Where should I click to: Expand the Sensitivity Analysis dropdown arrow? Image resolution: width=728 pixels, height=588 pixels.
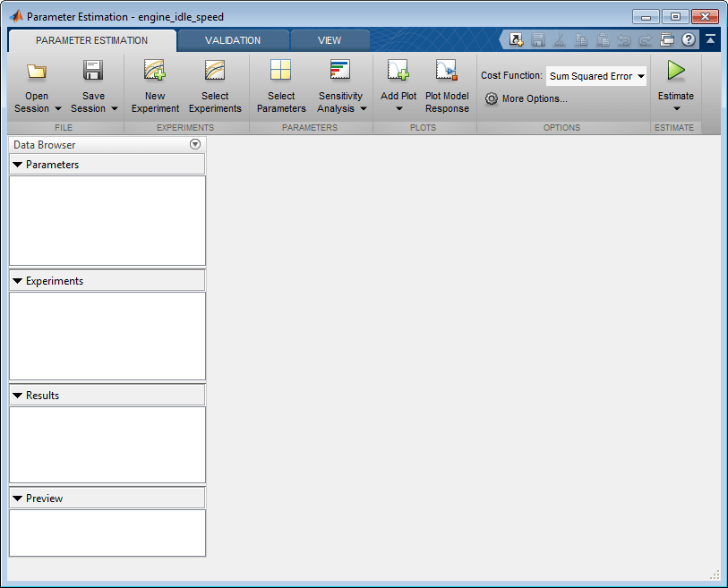364,108
